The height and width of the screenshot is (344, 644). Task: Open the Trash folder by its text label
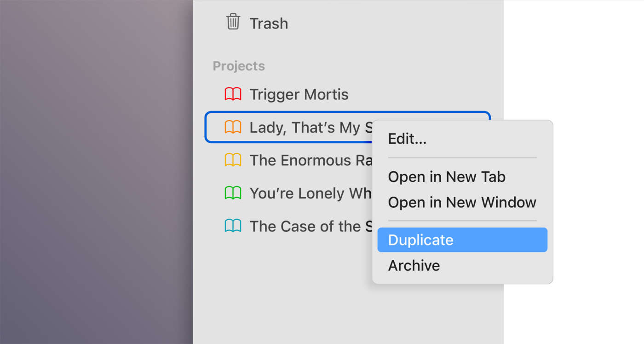click(269, 23)
